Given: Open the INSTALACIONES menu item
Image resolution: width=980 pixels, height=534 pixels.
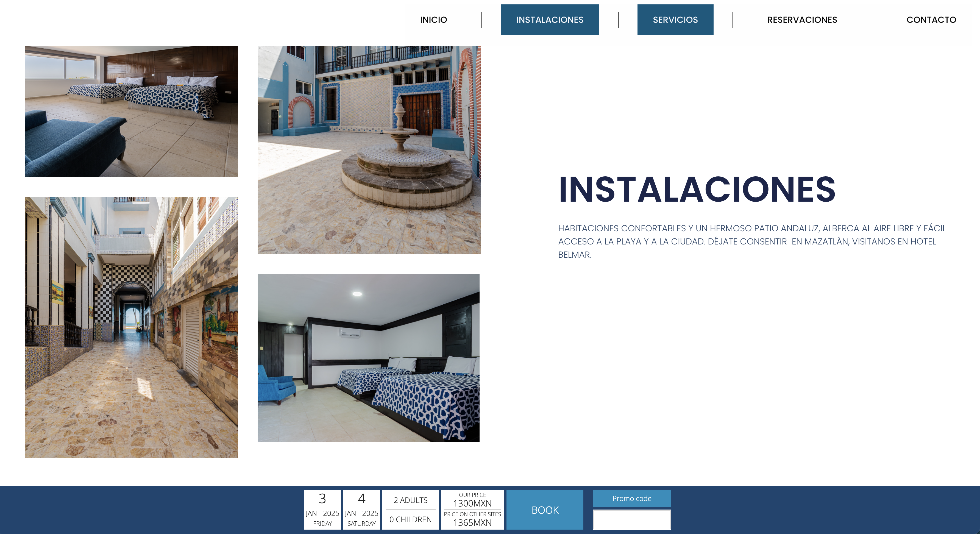Looking at the screenshot, I should [550, 20].
